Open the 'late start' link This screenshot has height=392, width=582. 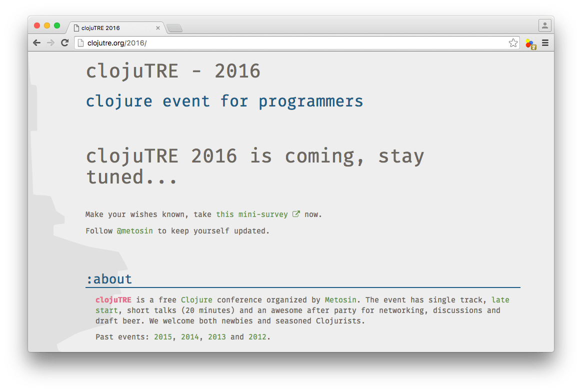pyautogui.click(x=500, y=300)
